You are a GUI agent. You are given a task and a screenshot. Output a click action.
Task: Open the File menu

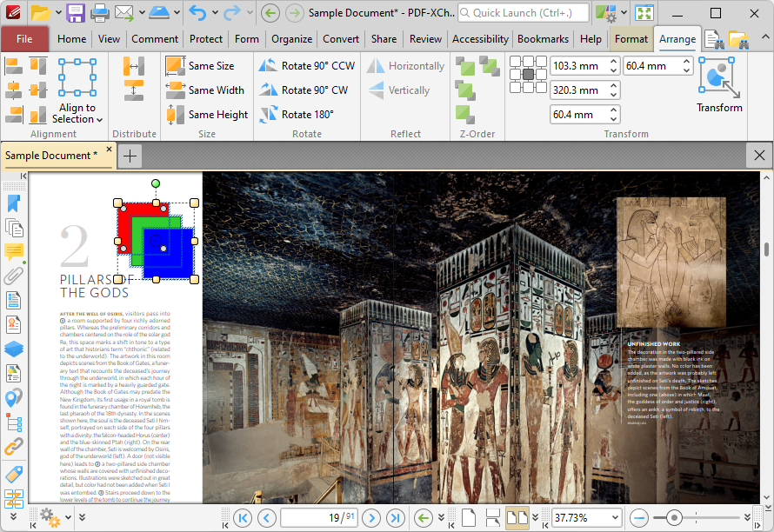[x=24, y=39]
